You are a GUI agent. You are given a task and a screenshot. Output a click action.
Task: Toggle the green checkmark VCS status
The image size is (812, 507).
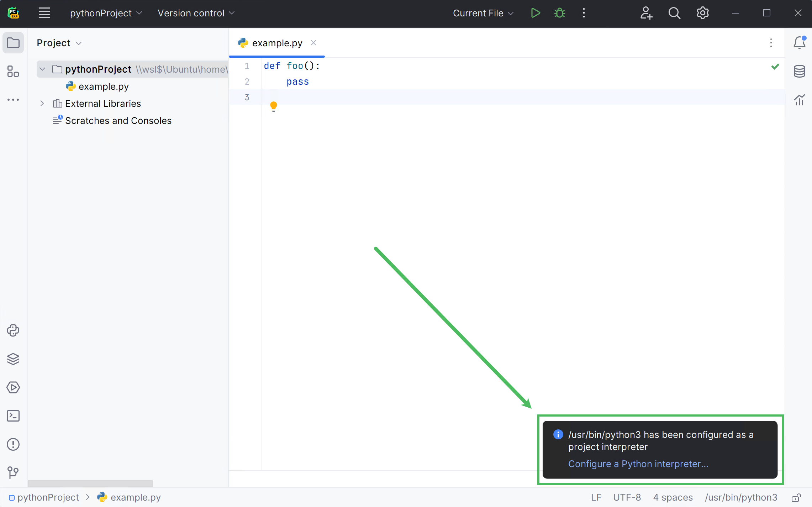coord(776,67)
